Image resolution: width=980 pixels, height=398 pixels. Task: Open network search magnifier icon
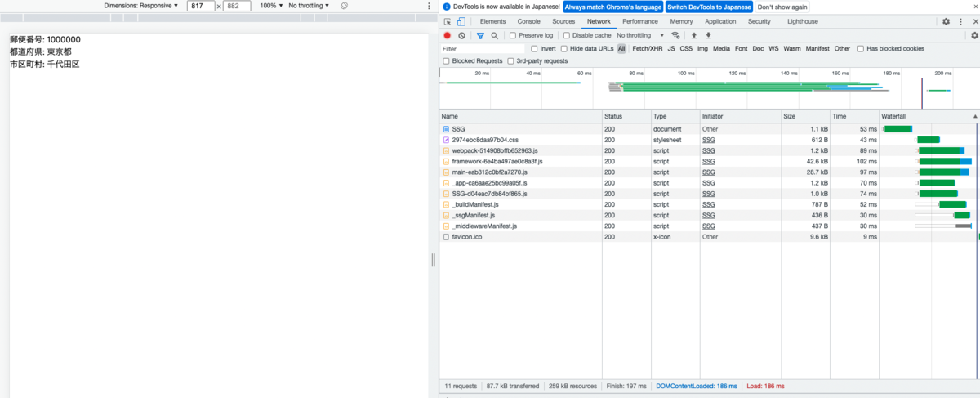pos(494,35)
